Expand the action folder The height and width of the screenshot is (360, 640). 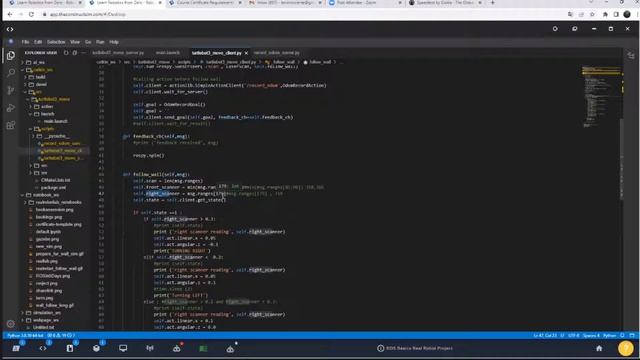coord(47,107)
